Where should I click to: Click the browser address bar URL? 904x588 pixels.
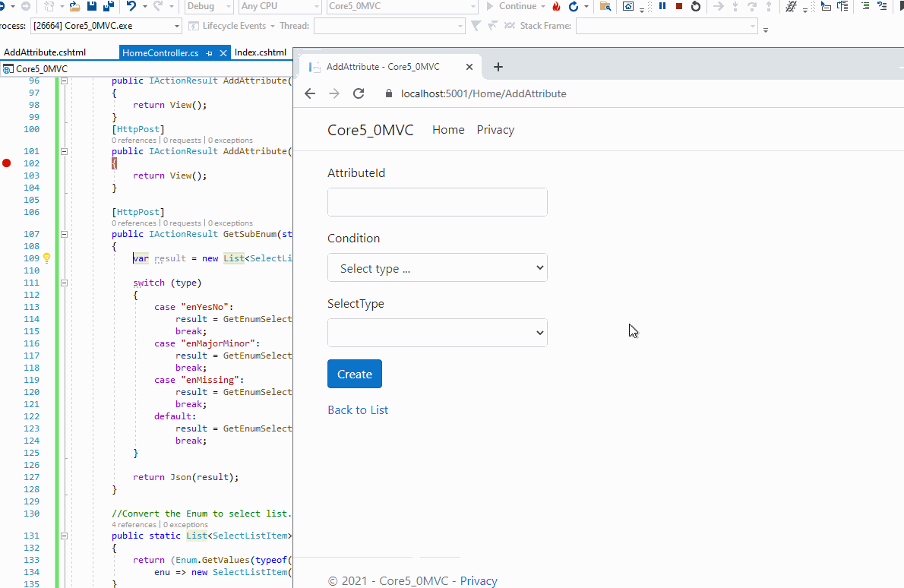[x=484, y=93]
